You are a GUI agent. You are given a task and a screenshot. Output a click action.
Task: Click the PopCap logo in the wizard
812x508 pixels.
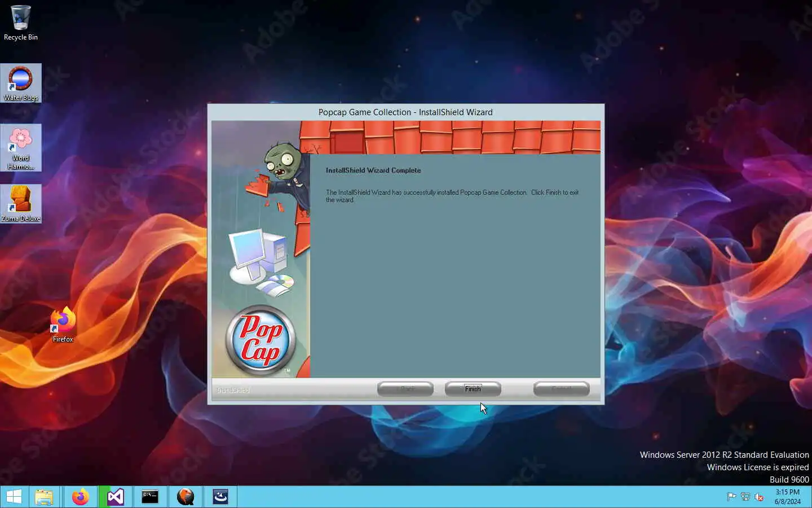261,340
